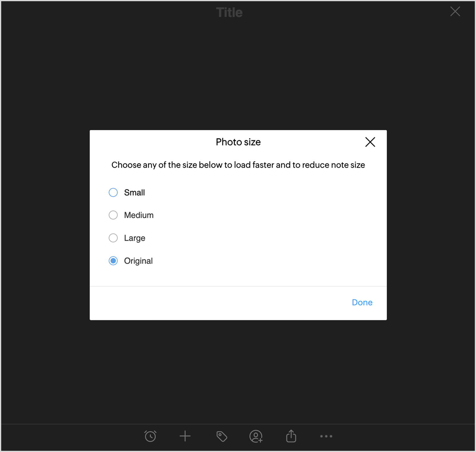Click the add collaborator person icon

(x=256, y=436)
